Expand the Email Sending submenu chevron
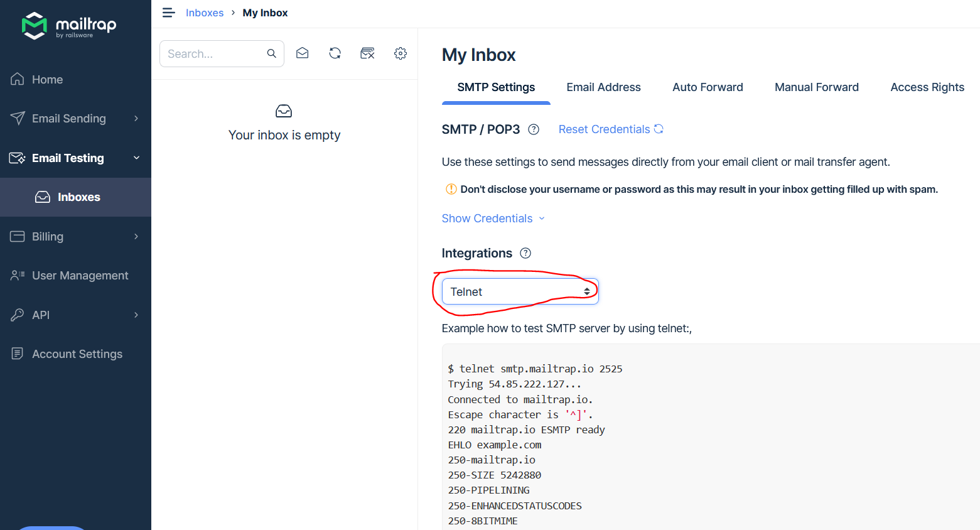The height and width of the screenshot is (530, 980). [x=136, y=118]
